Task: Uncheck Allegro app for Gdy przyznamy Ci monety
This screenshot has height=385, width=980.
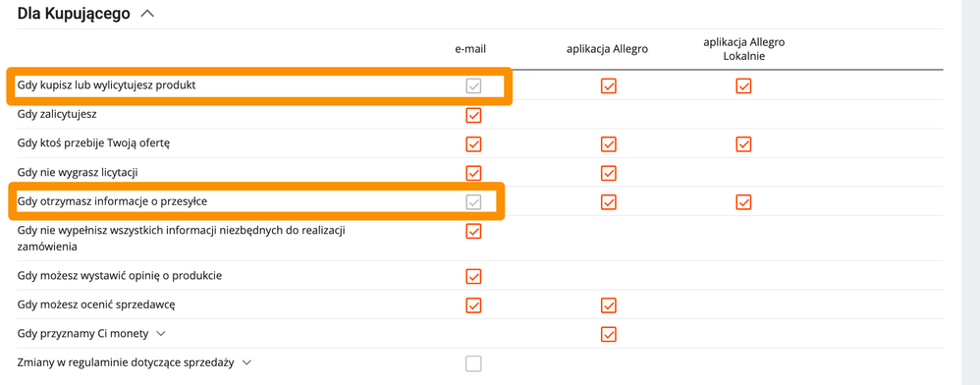Action: click(609, 334)
